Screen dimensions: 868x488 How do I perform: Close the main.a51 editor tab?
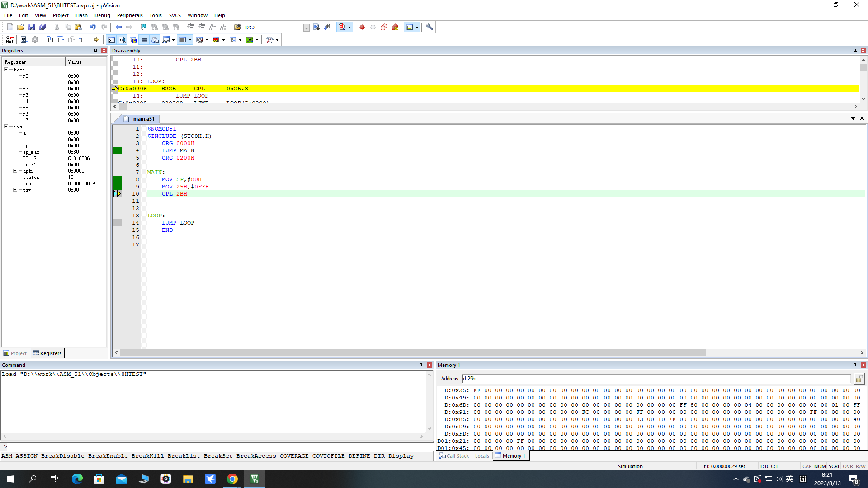pyautogui.click(x=862, y=118)
